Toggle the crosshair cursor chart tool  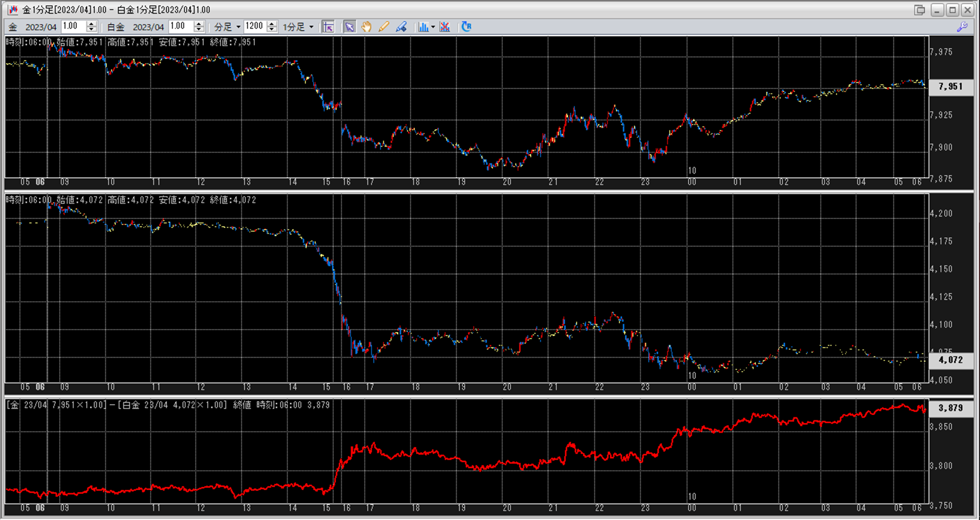point(328,27)
